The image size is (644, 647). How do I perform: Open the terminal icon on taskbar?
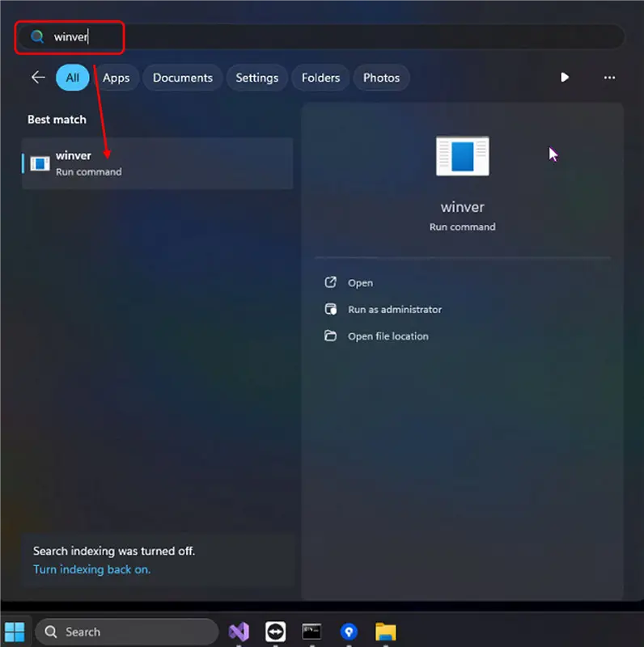tap(311, 632)
